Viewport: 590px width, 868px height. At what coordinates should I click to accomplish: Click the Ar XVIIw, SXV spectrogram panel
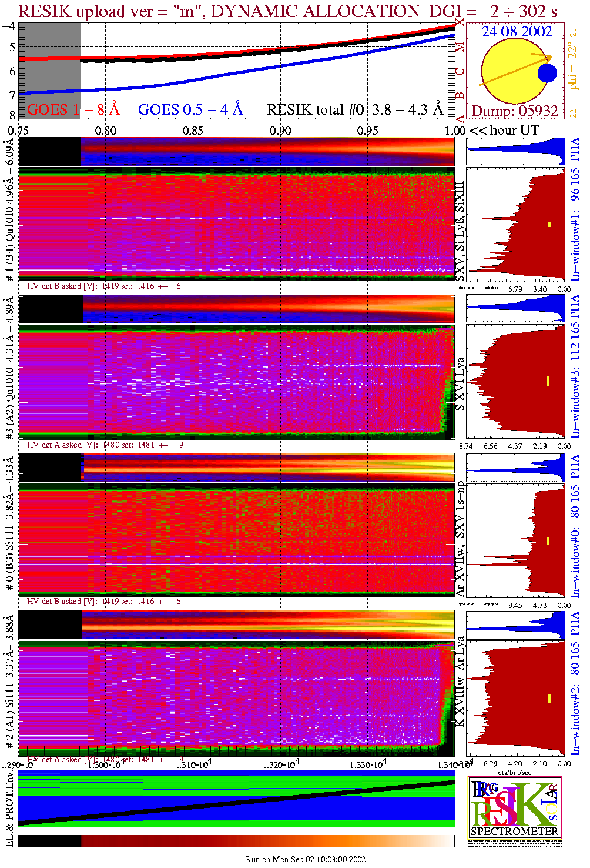pos(237,541)
